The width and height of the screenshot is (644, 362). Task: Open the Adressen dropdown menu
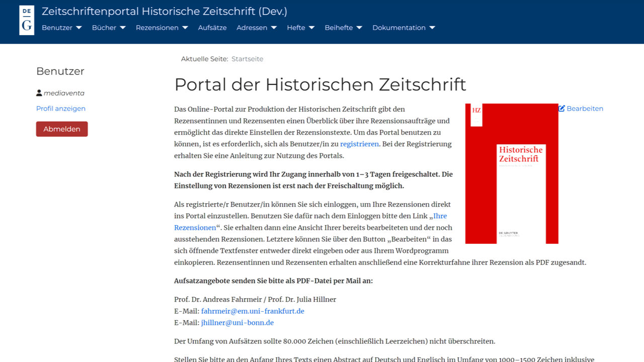tap(256, 28)
